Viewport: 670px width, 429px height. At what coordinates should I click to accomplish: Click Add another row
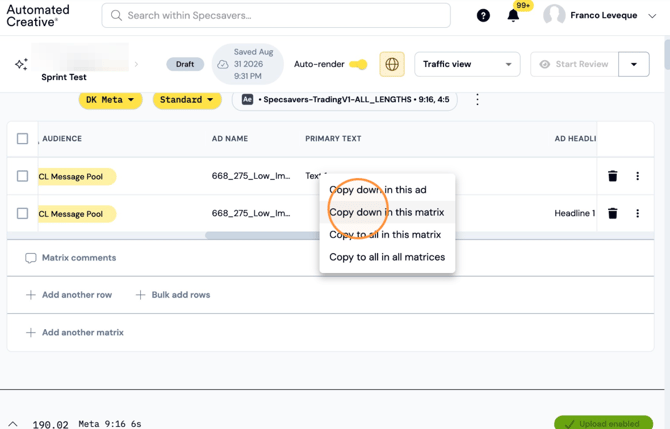point(69,295)
